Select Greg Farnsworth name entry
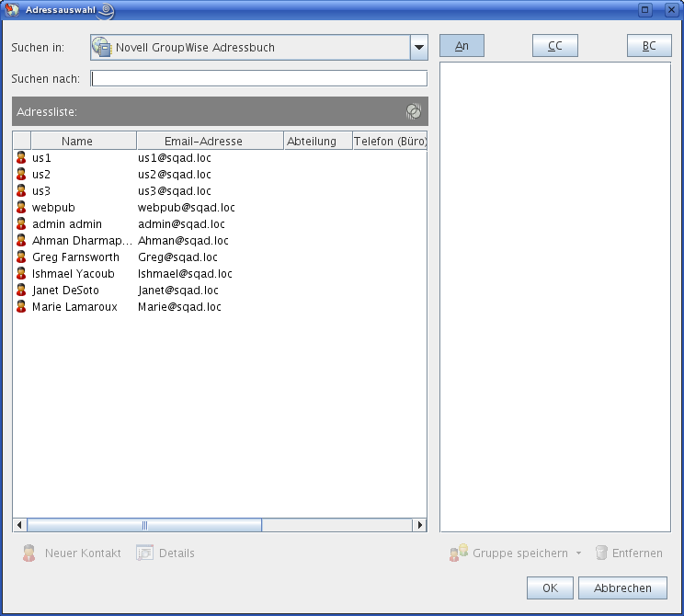Viewport: 684px width, 616px height. pyautogui.click(x=76, y=257)
